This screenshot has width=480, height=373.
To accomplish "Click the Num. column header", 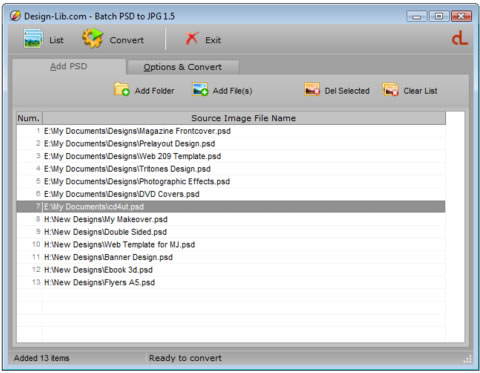I will (x=29, y=118).
